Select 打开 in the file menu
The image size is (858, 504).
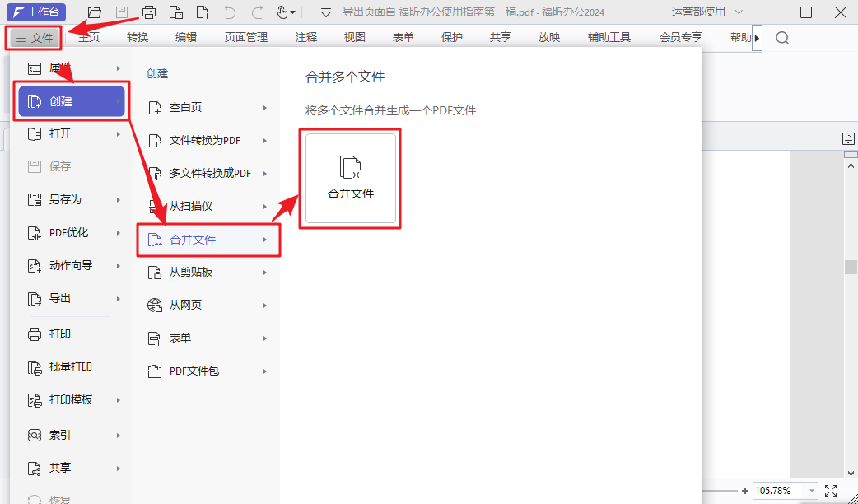click(72, 134)
